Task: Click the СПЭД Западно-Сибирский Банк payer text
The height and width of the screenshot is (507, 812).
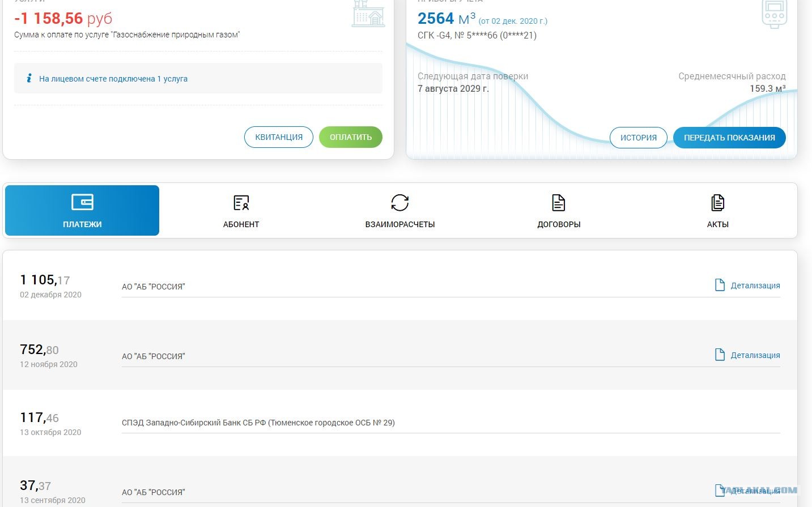Action: [x=258, y=423]
